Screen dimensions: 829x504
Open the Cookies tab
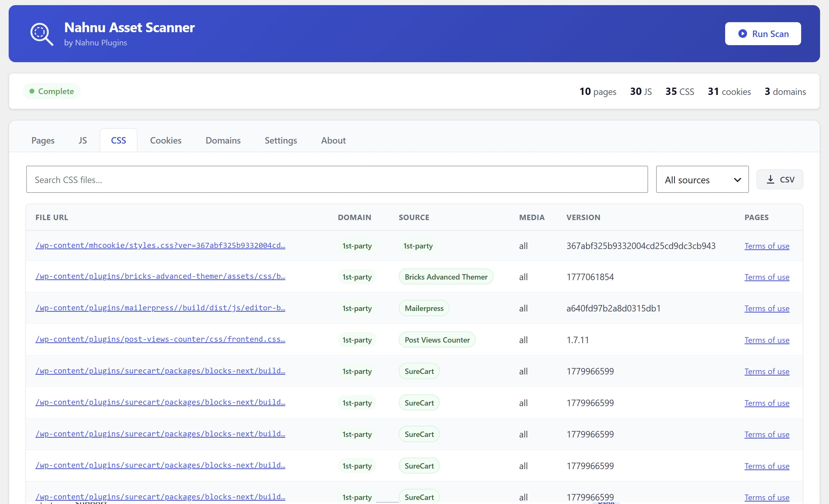pos(166,140)
